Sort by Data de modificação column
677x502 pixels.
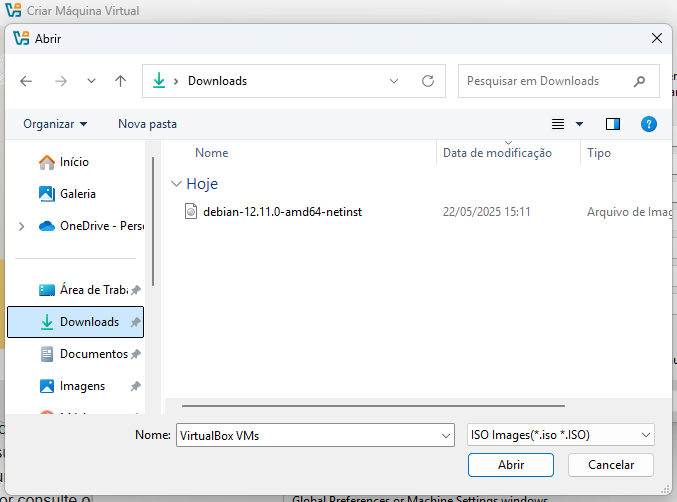click(x=497, y=153)
